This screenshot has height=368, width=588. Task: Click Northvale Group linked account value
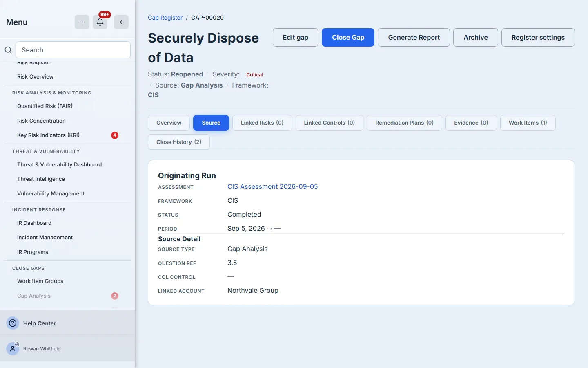253,290
